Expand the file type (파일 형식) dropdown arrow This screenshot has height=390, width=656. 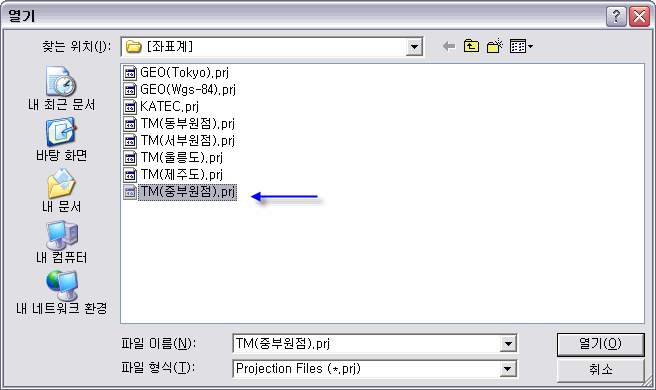click(x=507, y=369)
